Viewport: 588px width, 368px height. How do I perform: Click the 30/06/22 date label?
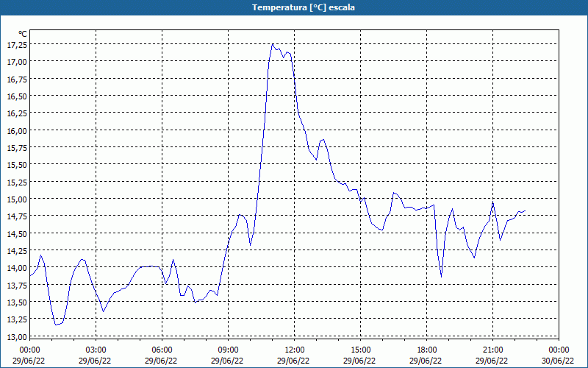coord(558,361)
